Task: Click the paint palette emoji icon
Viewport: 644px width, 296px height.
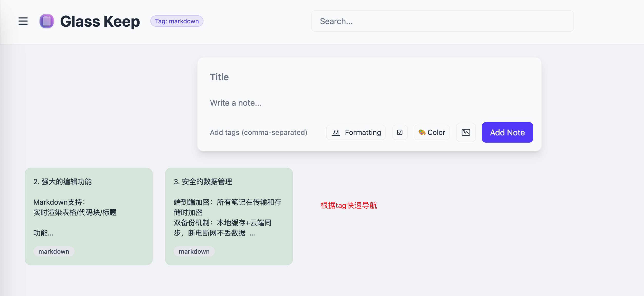Action: 422,132
